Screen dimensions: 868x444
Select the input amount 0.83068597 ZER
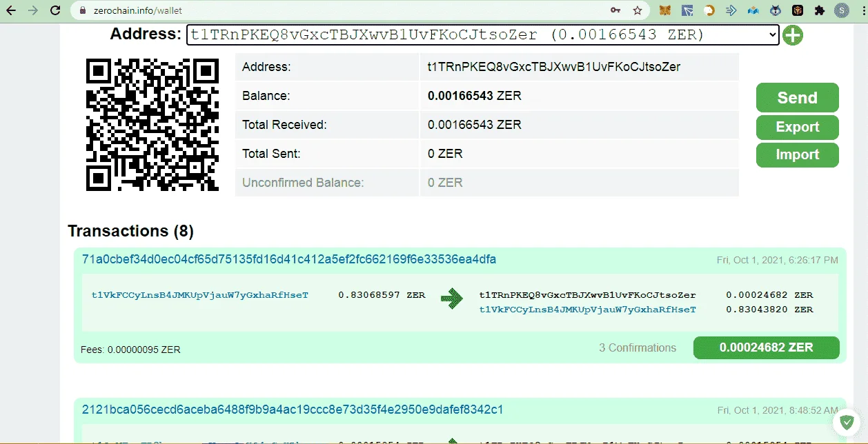tap(382, 295)
